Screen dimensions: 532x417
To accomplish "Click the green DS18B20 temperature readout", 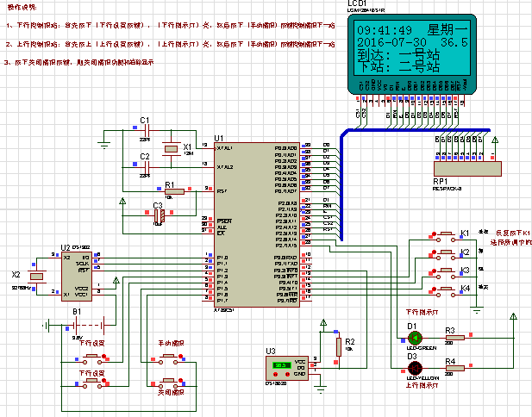I will (x=282, y=365).
